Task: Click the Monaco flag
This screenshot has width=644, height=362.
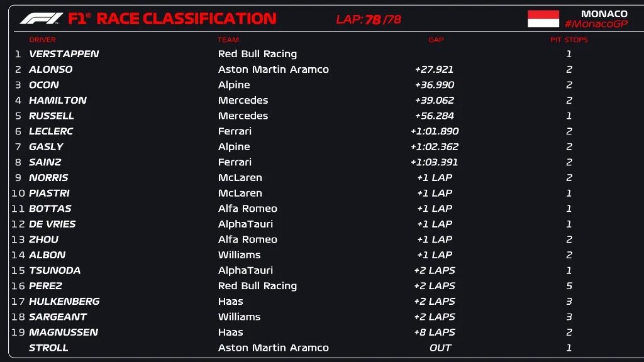Action: (543, 18)
